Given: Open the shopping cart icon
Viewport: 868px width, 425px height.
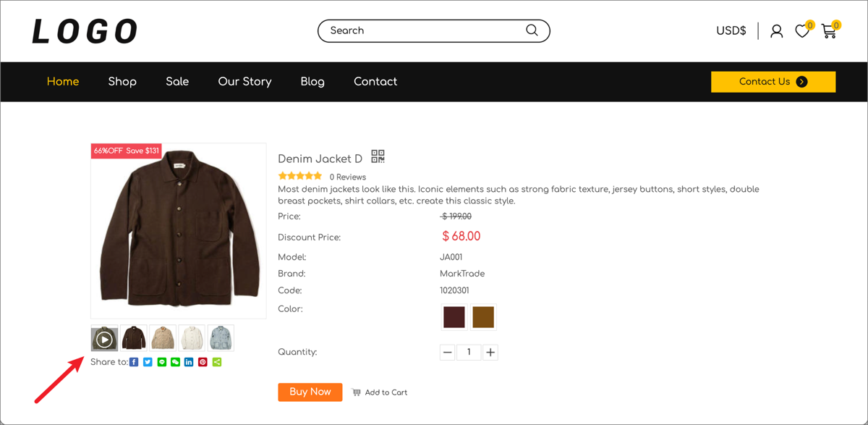Looking at the screenshot, I should 828,31.
